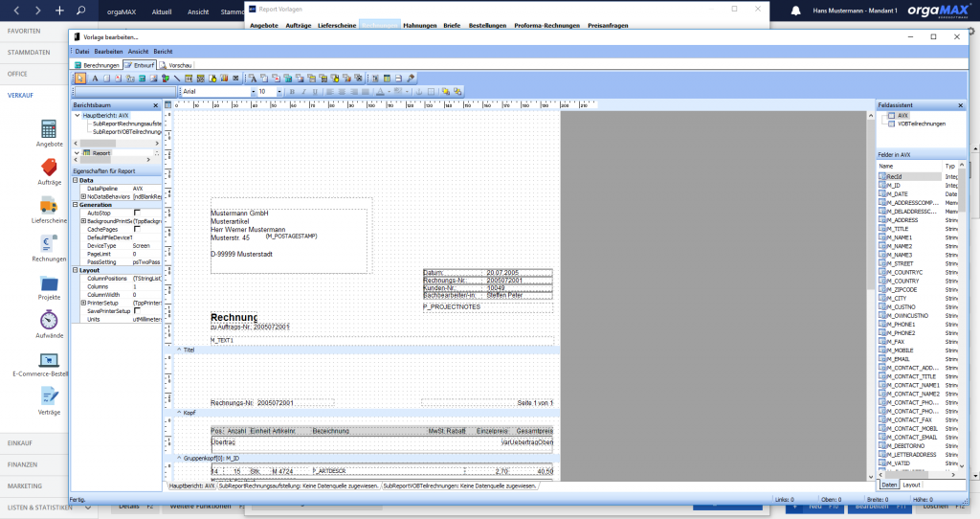Image resolution: width=980 pixels, height=519 pixels.
Task: Open Mahnungen tab in Report Vorlagen window
Action: coord(420,26)
